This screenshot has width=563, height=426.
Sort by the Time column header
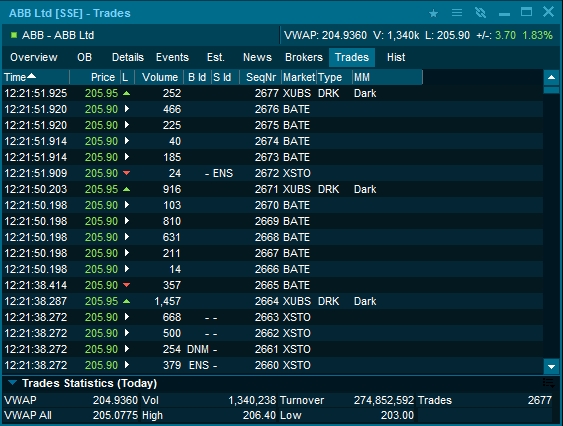36,77
